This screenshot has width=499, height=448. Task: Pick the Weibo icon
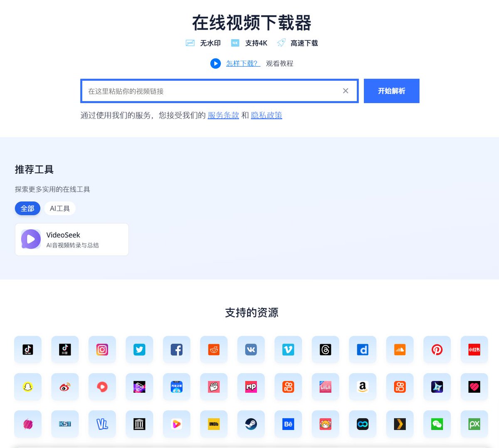pos(65,387)
